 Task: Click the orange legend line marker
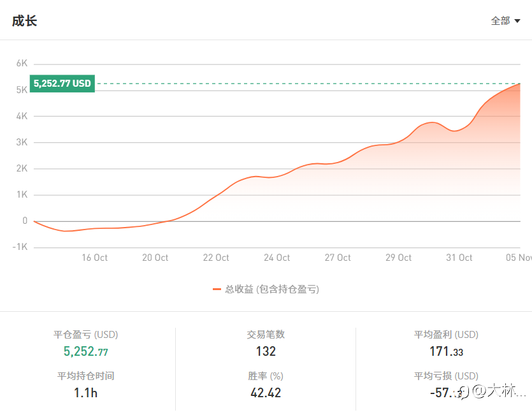click(217, 289)
